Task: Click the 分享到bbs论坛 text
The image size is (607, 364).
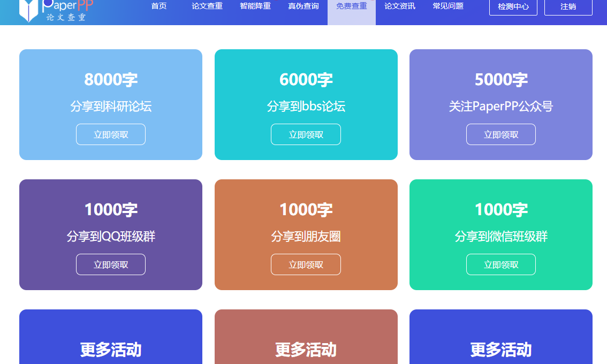Action: (306, 106)
